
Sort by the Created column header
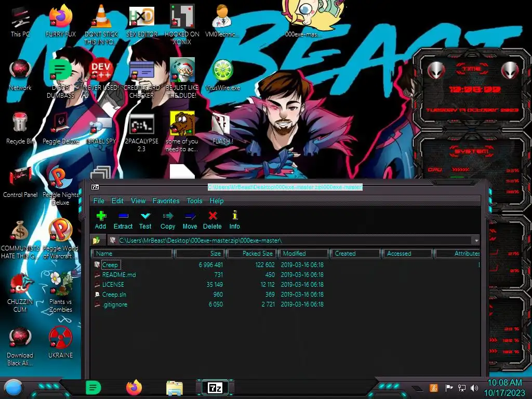click(x=355, y=254)
